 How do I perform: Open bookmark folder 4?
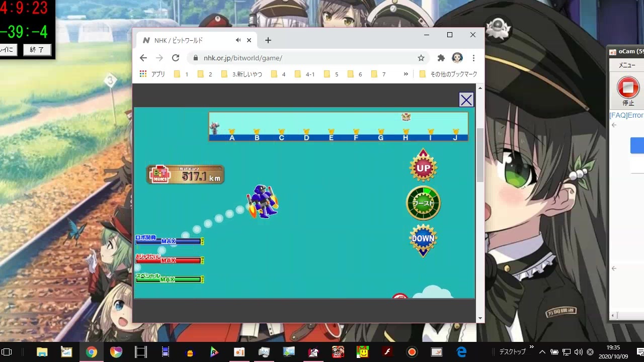[279, 74]
